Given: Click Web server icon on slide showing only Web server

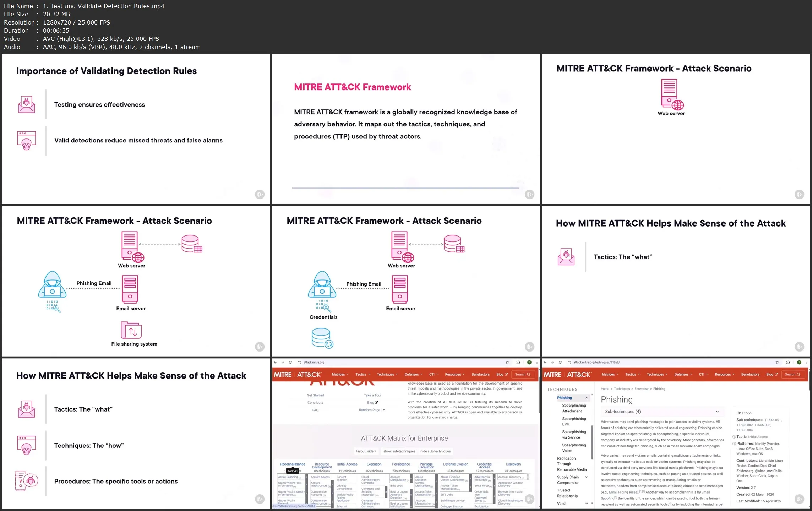Looking at the screenshot, I should click(x=672, y=94).
